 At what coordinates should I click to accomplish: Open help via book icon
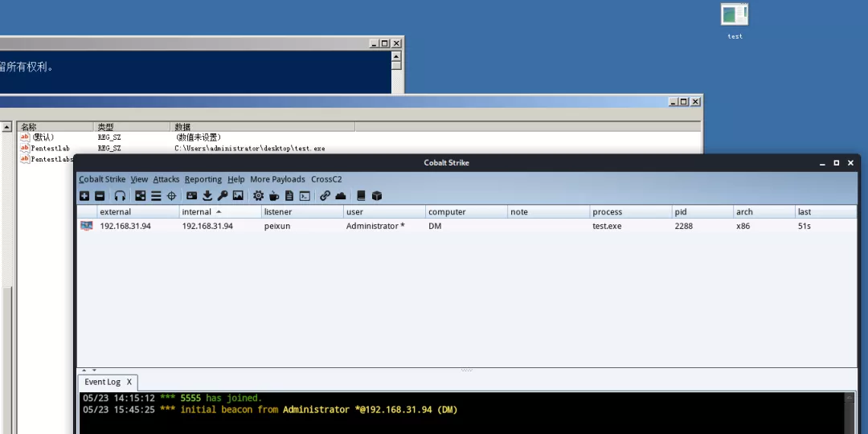click(x=361, y=195)
